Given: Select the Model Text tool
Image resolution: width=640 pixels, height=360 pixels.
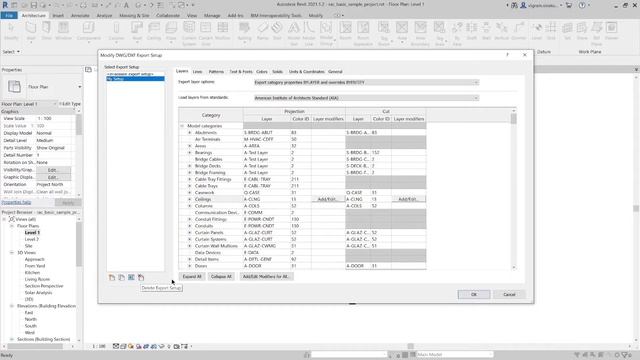Looking at the screenshot, I should 294,33.
